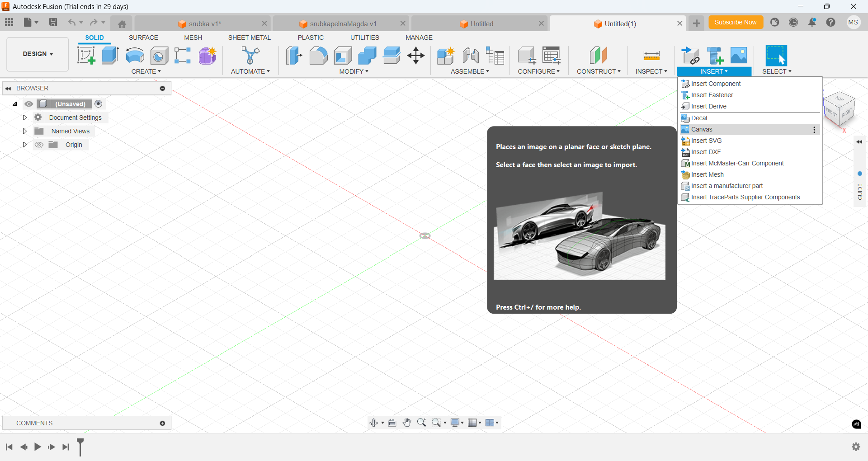
Task: Select the Create Form tool
Action: pos(208,56)
